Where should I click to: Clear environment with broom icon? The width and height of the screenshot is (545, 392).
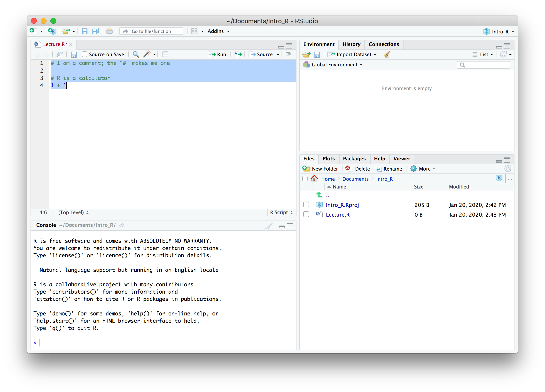pyautogui.click(x=387, y=54)
